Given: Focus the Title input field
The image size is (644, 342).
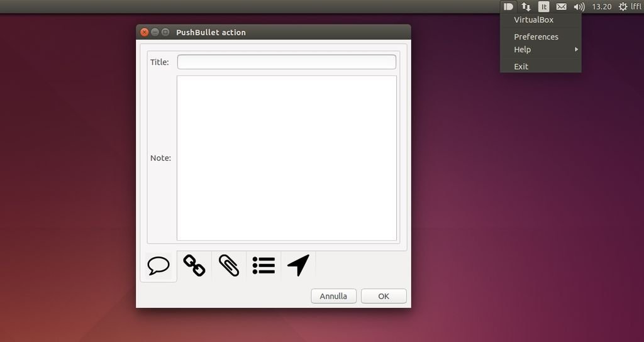Looking at the screenshot, I should click(x=286, y=62).
